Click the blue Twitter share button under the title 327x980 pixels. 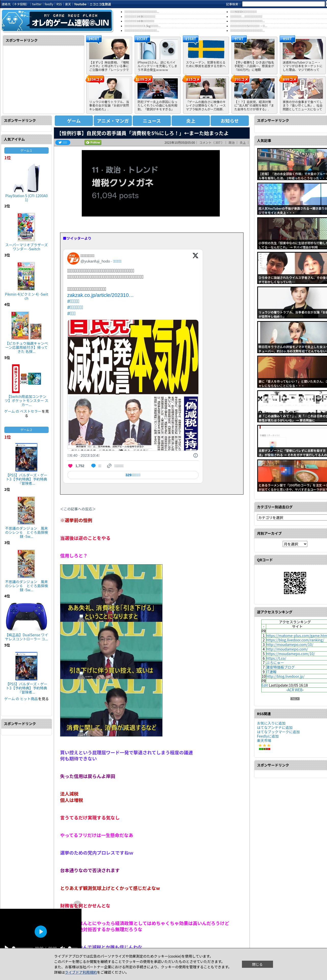click(63, 142)
